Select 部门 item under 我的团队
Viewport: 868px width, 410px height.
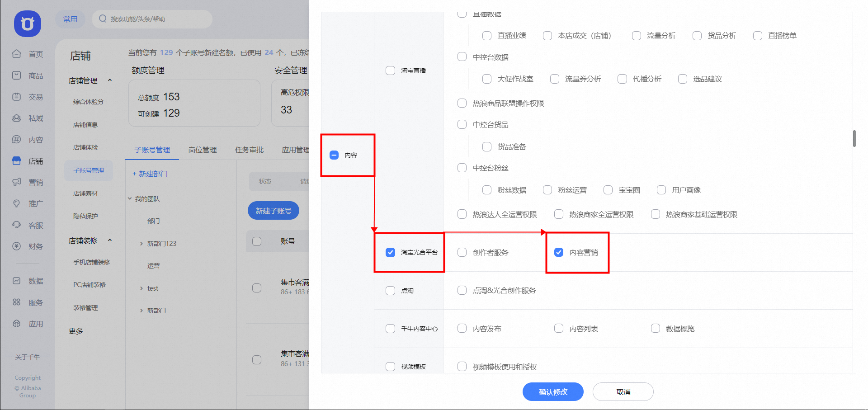[x=153, y=221]
